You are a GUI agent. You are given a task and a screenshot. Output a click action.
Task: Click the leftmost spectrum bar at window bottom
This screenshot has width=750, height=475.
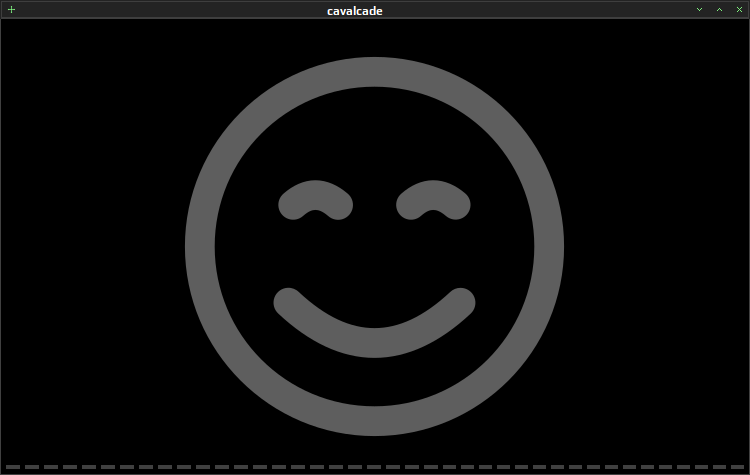(13, 467)
